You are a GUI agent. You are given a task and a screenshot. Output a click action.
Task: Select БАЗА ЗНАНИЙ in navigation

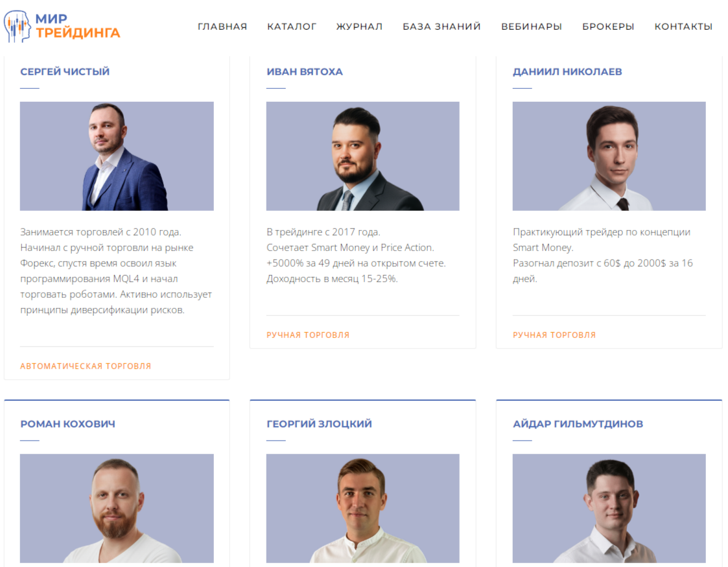(x=441, y=27)
